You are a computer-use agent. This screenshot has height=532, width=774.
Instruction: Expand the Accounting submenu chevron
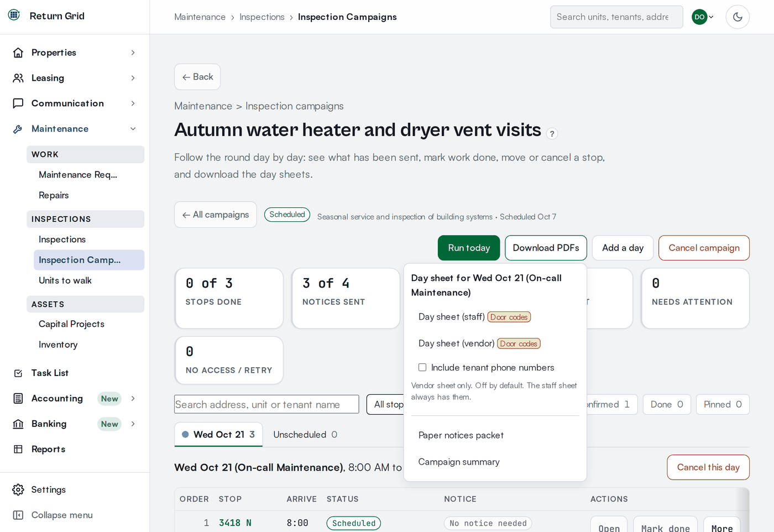coord(133,399)
